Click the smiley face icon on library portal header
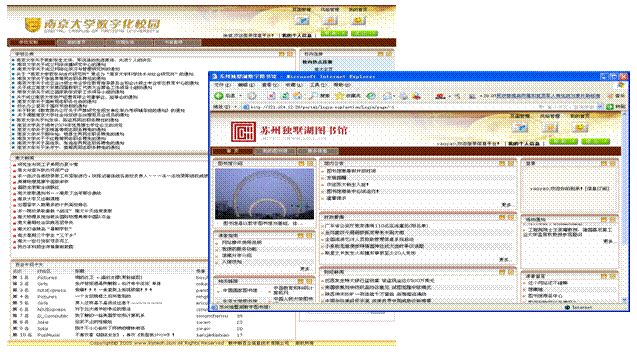This screenshot has height=360, width=637. click(x=580, y=128)
